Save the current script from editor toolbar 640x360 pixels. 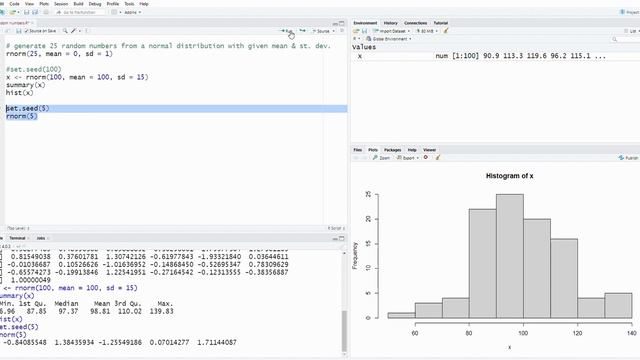pyautogui.click(x=18, y=31)
